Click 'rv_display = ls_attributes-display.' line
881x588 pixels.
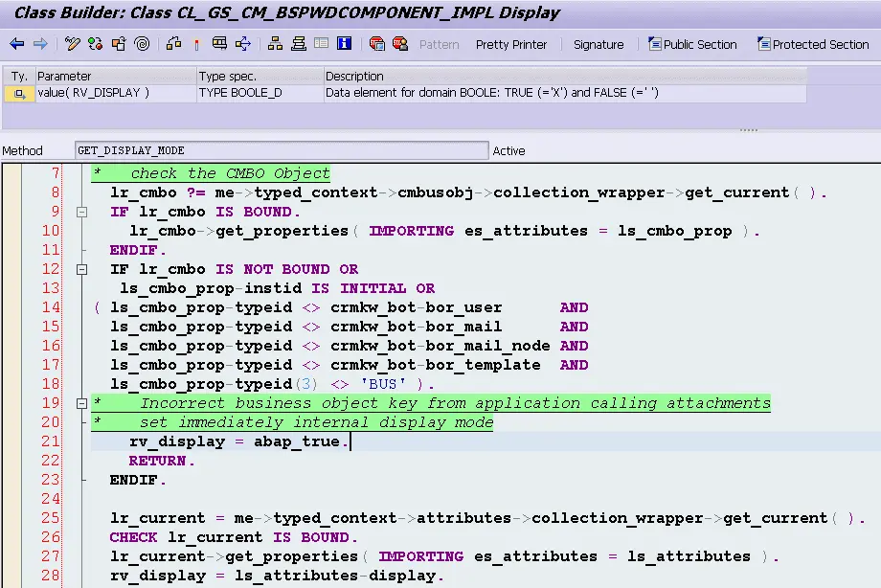(x=277, y=575)
